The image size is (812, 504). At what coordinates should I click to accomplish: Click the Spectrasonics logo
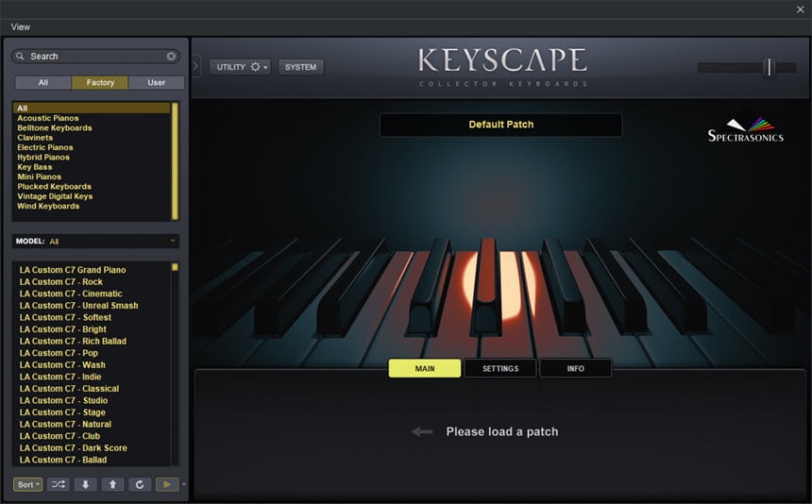(x=745, y=130)
